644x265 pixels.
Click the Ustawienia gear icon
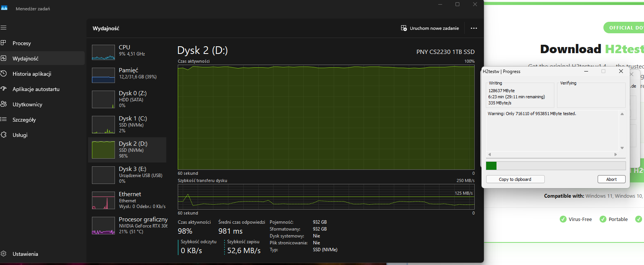click(3, 254)
